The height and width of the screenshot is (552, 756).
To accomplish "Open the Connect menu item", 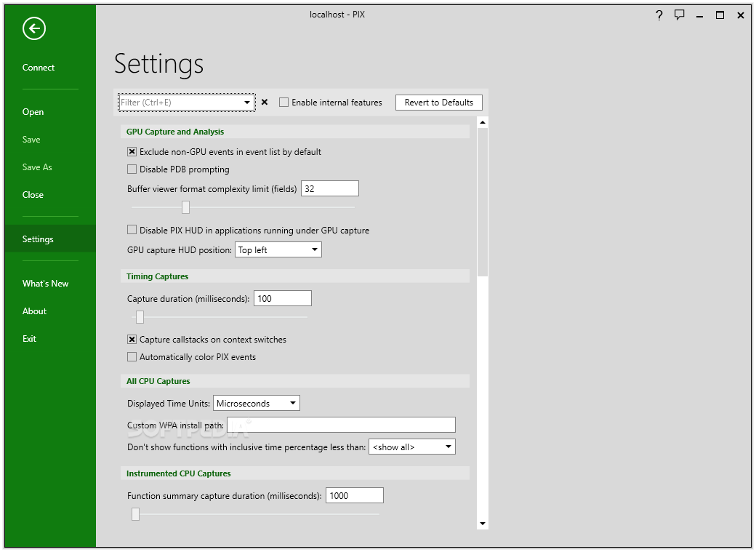I will tap(38, 68).
